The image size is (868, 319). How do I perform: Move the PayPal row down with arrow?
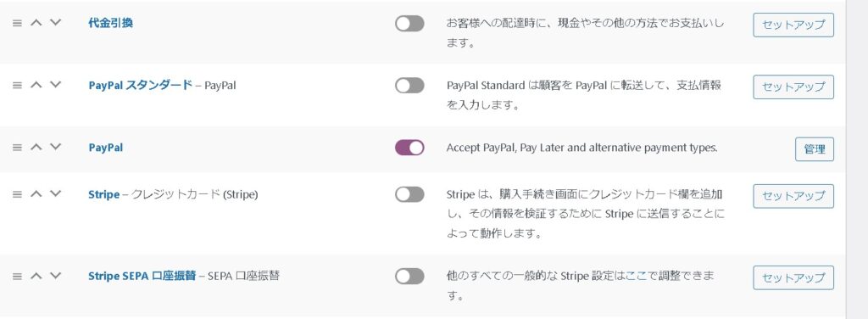tap(55, 147)
